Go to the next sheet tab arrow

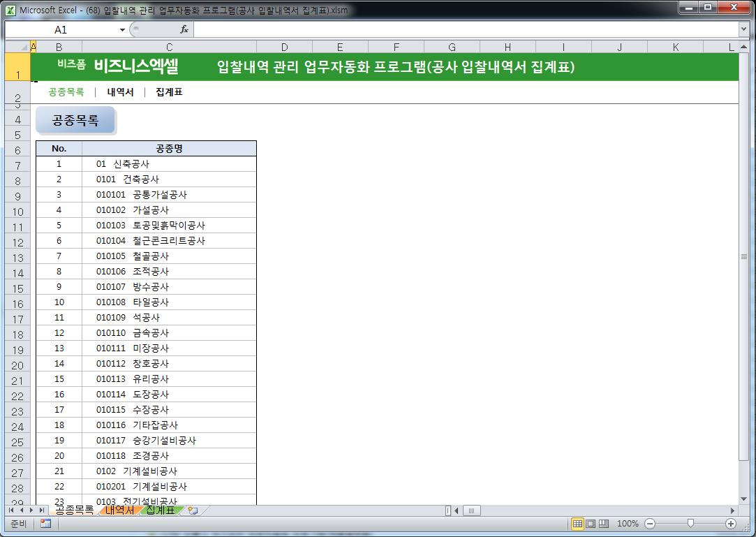[x=31, y=510]
